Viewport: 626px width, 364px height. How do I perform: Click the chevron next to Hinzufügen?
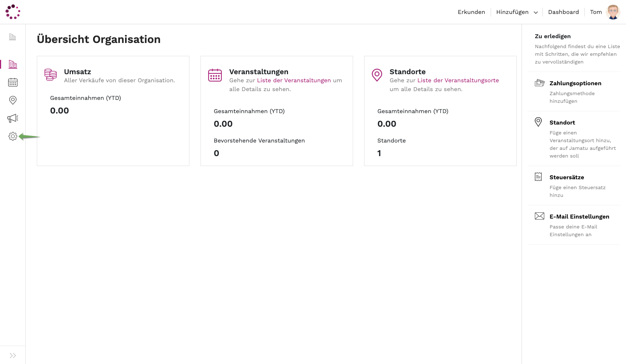click(536, 12)
